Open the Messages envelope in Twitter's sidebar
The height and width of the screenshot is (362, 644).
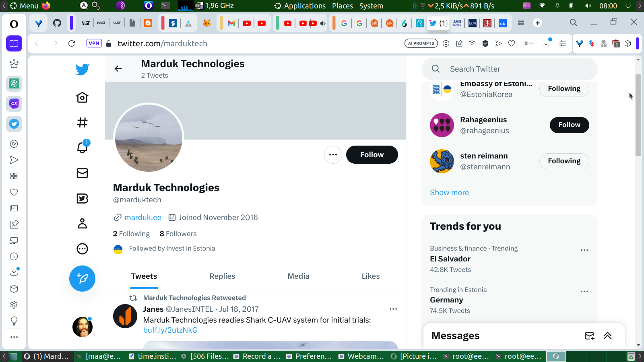[x=82, y=173]
